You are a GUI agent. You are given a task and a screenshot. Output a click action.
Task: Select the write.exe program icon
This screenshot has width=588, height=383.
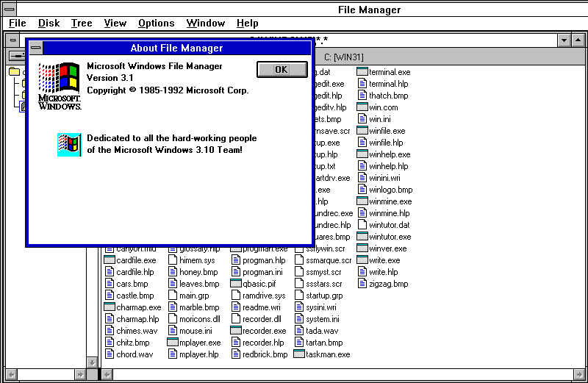(x=362, y=260)
